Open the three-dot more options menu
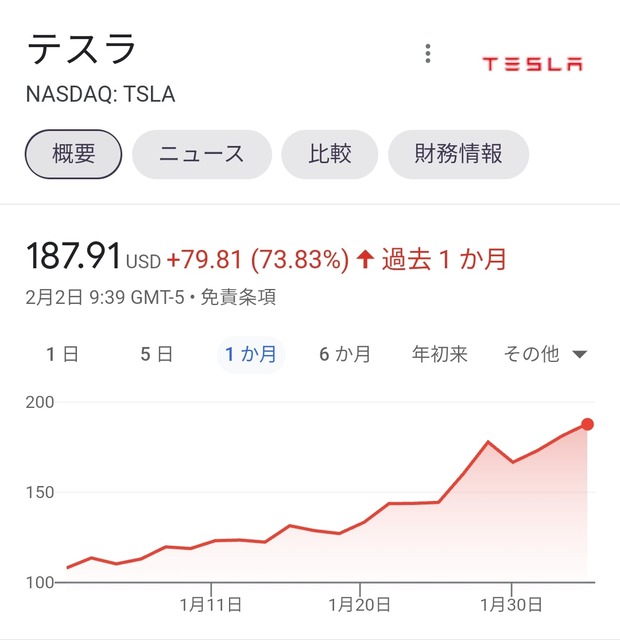 click(428, 54)
